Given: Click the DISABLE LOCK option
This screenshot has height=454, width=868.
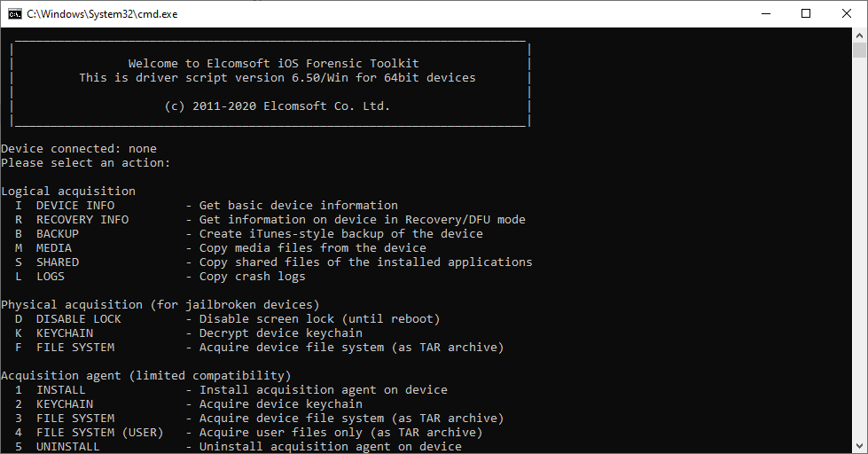Looking at the screenshot, I should (x=79, y=319).
